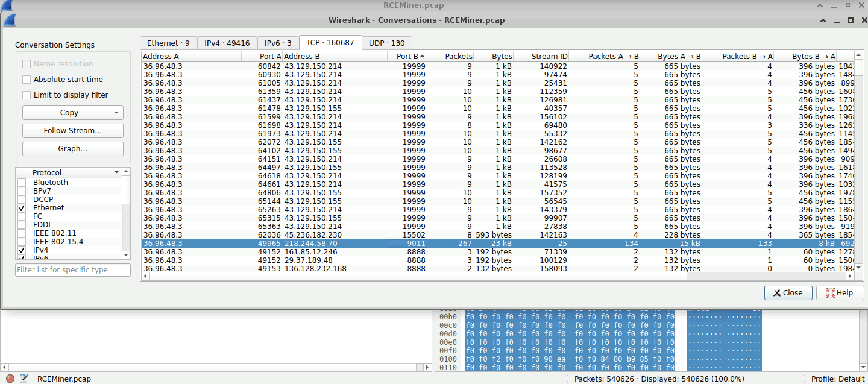Select the row with Port A 61698

click(x=498, y=125)
